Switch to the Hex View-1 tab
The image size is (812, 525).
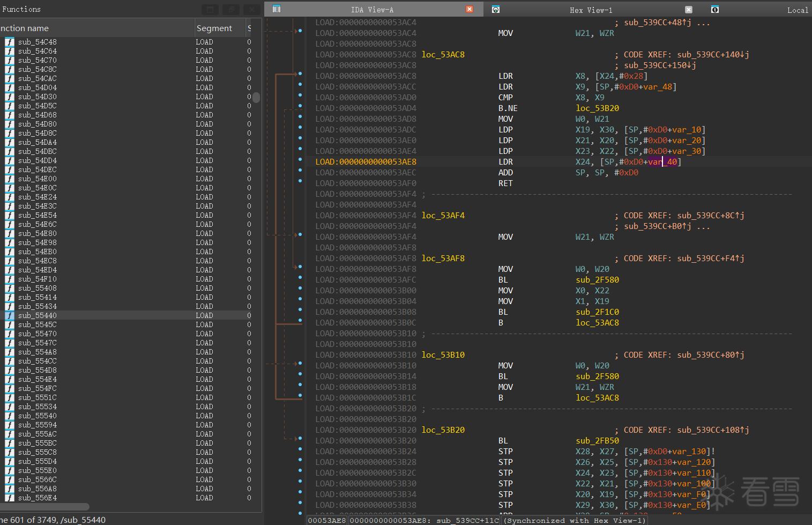(591, 10)
